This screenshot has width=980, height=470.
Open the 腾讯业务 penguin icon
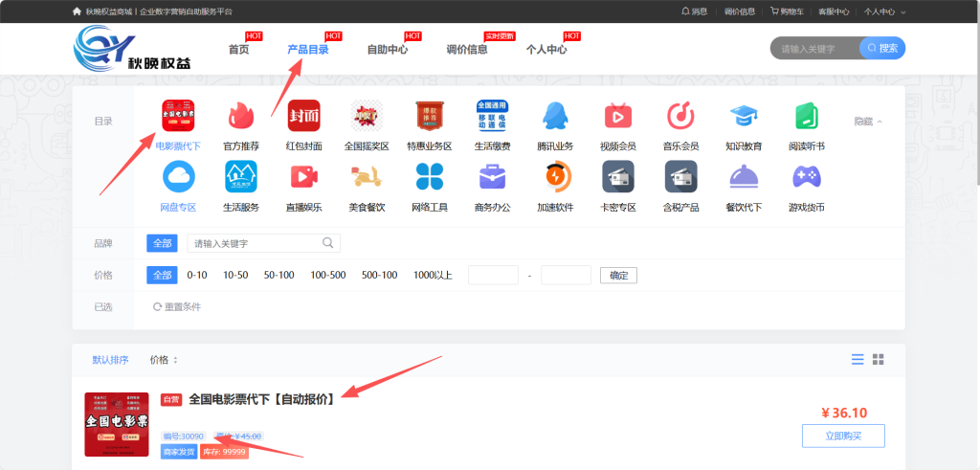(x=554, y=116)
